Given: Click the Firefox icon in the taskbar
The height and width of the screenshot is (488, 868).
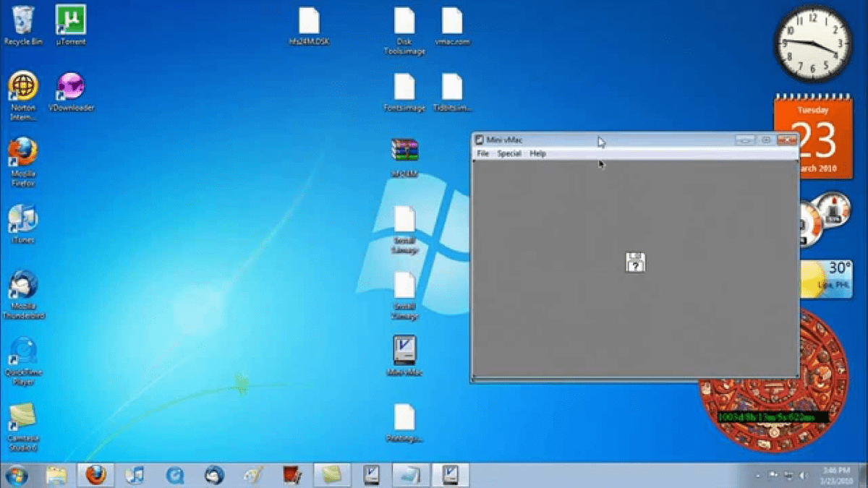Looking at the screenshot, I should pyautogui.click(x=95, y=475).
